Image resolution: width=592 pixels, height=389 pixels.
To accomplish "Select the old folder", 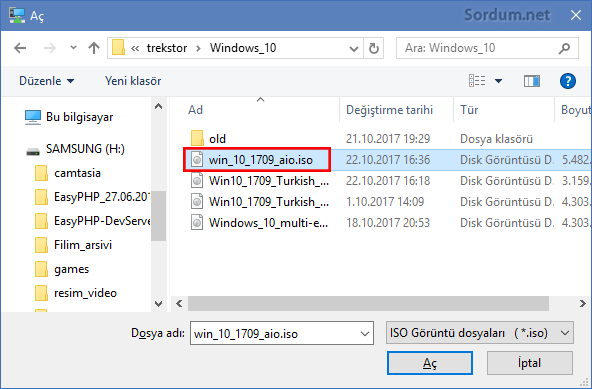I will pos(217,139).
